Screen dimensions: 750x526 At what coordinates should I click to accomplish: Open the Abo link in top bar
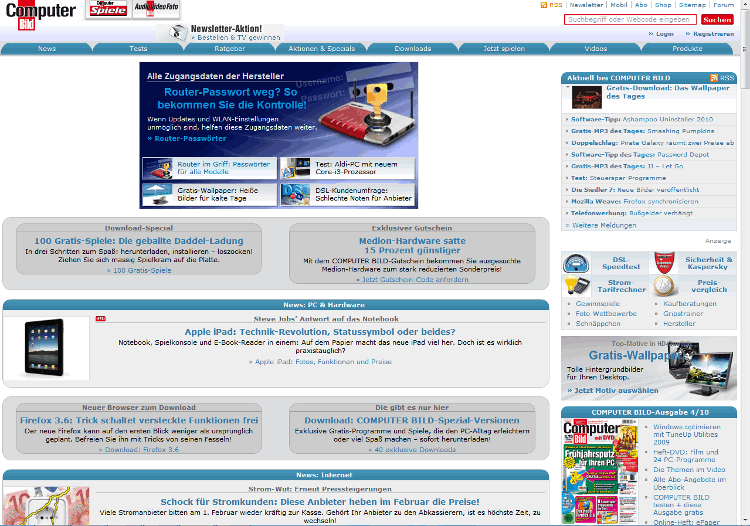(641, 5)
